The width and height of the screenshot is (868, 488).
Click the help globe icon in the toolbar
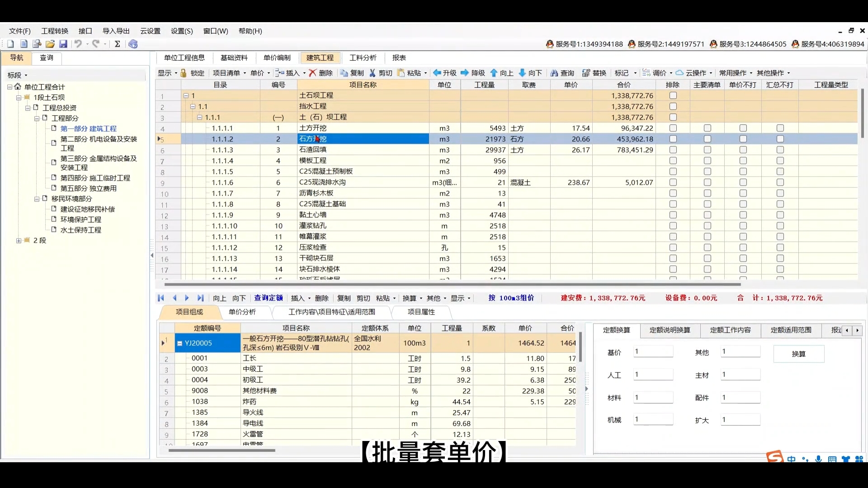(x=133, y=44)
